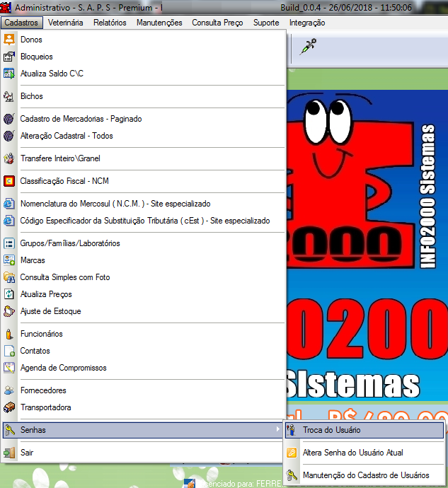Click the Contatos document icon
Screen dimensions: 448x488
pos(9,351)
